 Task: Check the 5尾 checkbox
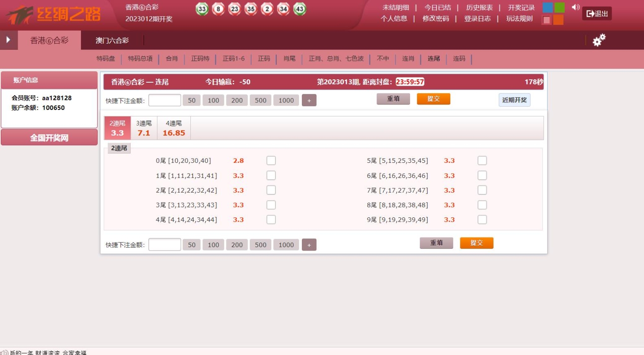click(x=482, y=161)
